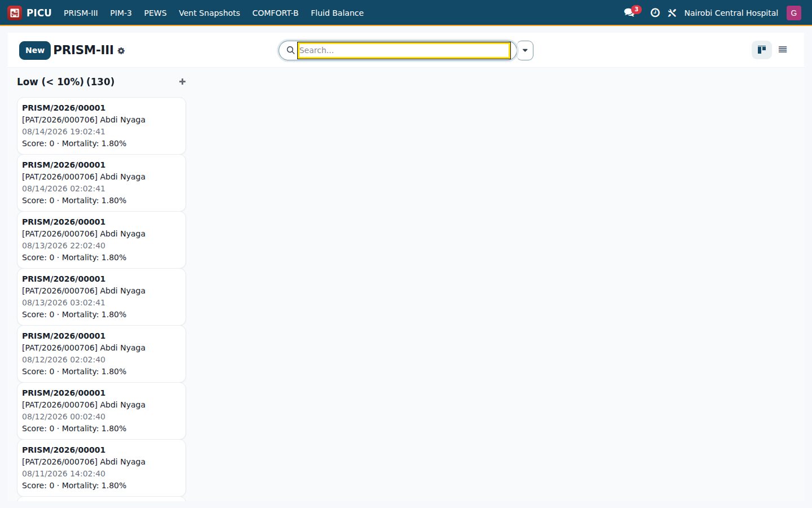Image resolution: width=812 pixels, height=508 pixels.
Task: Focus the Search input field
Action: [x=404, y=50]
